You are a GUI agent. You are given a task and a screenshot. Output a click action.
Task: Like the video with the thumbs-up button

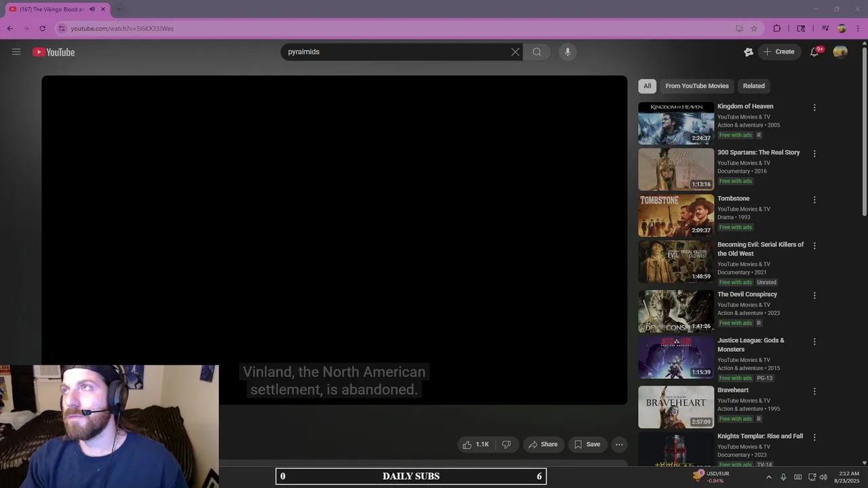point(475,445)
